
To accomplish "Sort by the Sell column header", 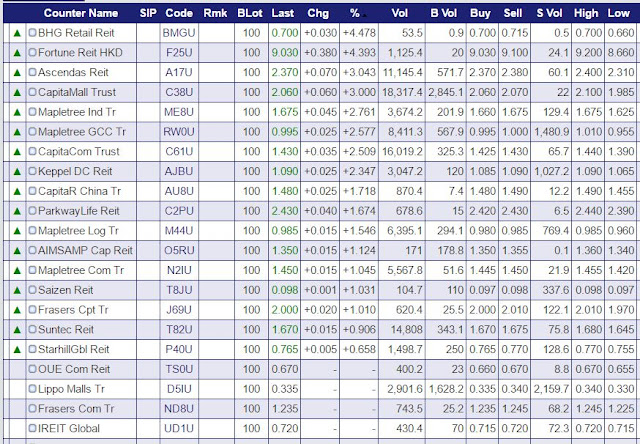I will (513, 13).
